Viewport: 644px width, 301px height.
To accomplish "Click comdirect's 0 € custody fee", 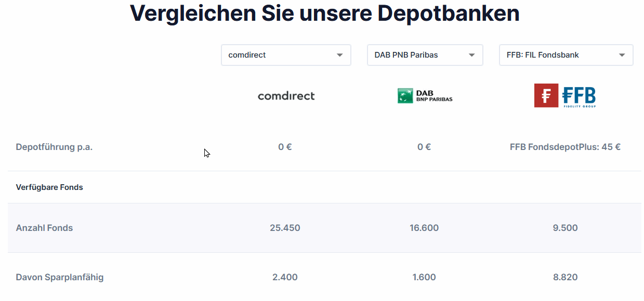I will 285,147.
